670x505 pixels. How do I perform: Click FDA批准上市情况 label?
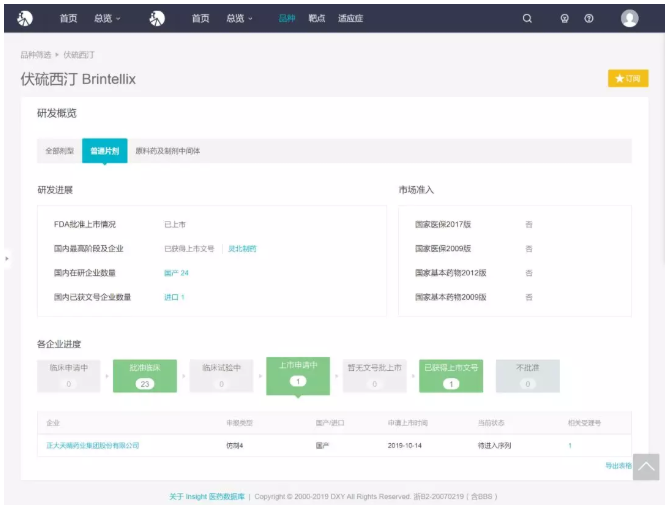[85, 224]
